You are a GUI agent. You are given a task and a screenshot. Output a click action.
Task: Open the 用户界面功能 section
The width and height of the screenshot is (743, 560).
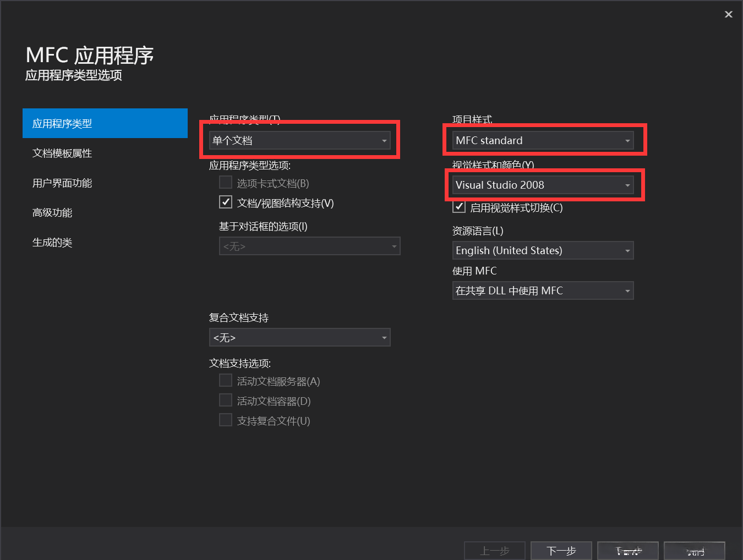62,183
